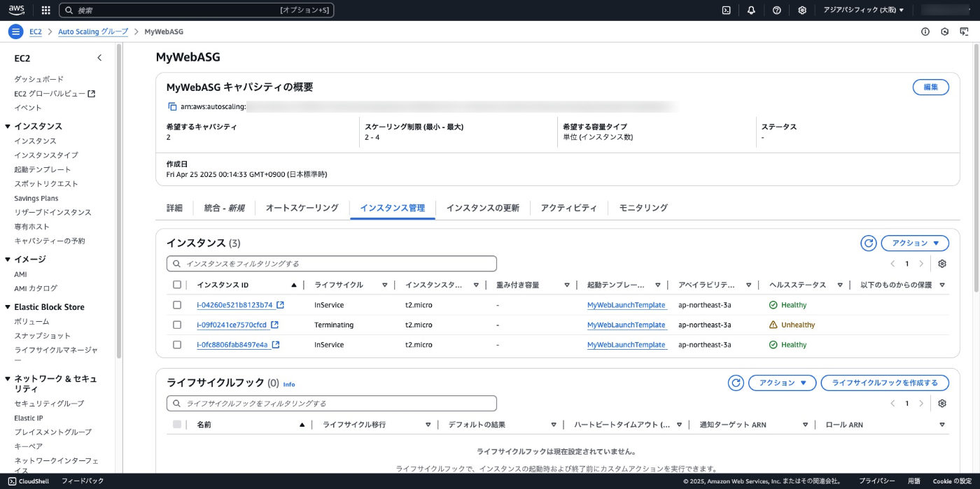Click the インスタンスをフィルタリングする filter field
Screen dimensions: 980x489
point(332,264)
